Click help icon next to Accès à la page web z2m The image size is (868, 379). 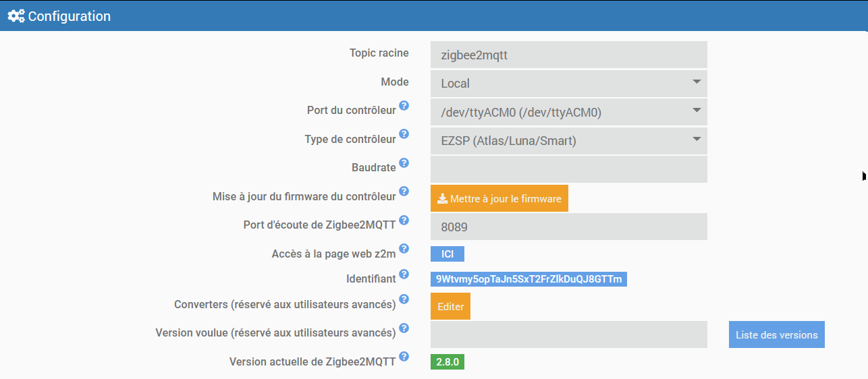[404, 249]
